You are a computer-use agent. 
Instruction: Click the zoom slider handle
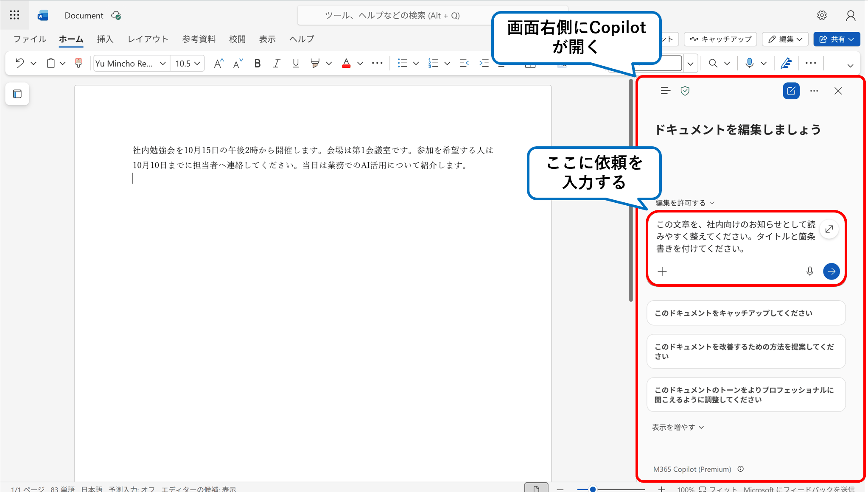pos(593,489)
